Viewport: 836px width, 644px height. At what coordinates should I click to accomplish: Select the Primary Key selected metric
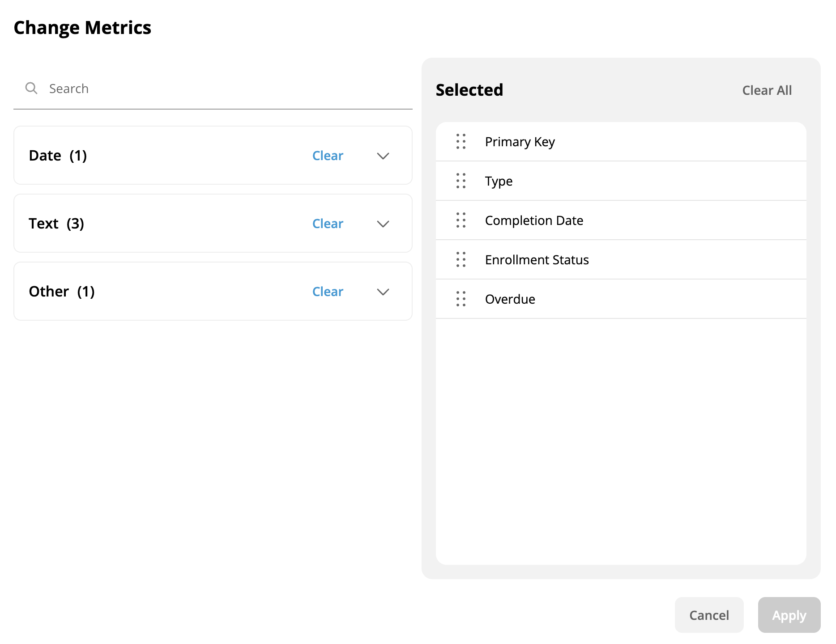pos(520,142)
